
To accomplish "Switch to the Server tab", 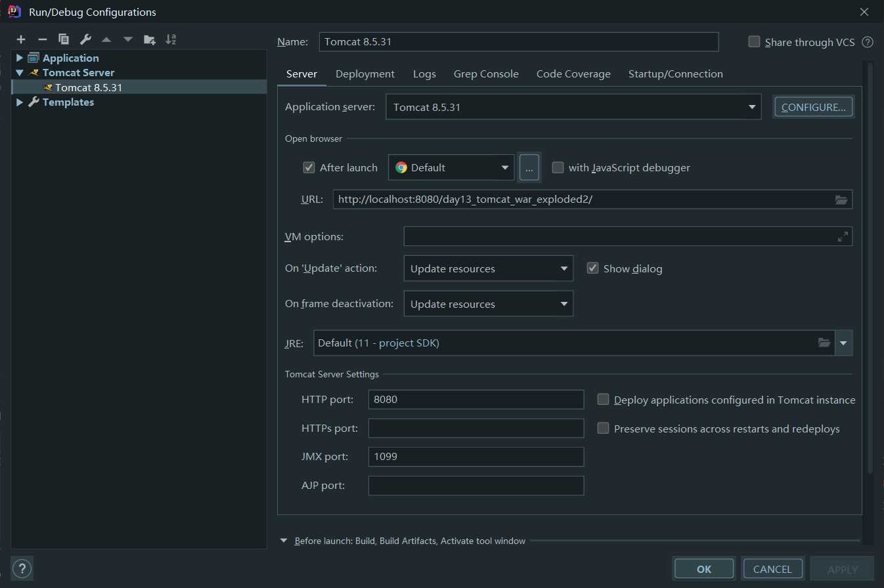I will 301,74.
